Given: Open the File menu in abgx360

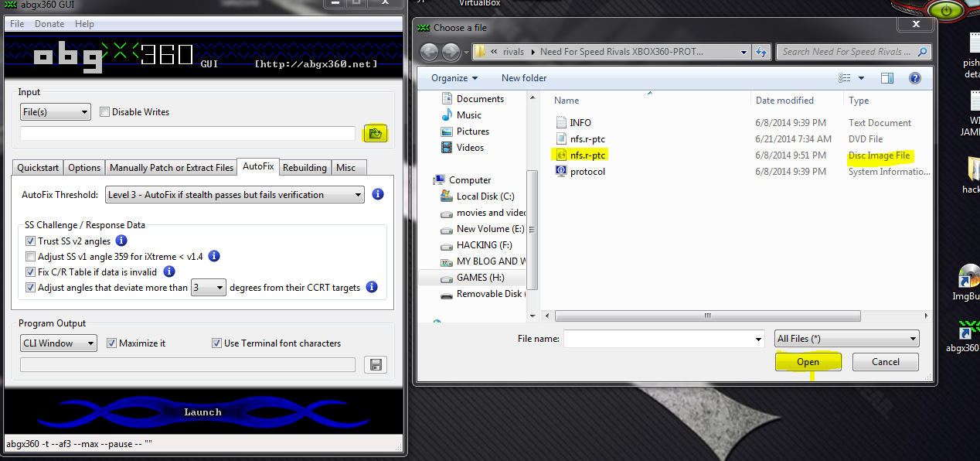Looking at the screenshot, I should 17,24.
